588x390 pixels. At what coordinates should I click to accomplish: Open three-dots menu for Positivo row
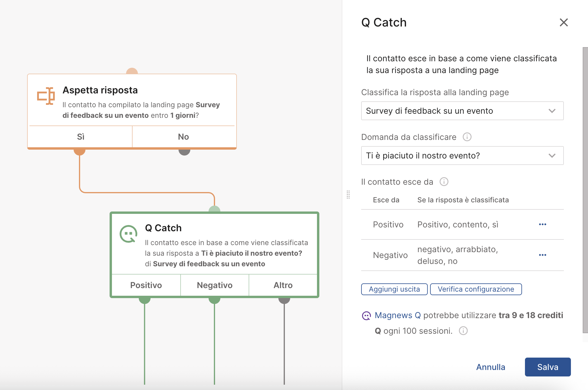pyautogui.click(x=542, y=224)
